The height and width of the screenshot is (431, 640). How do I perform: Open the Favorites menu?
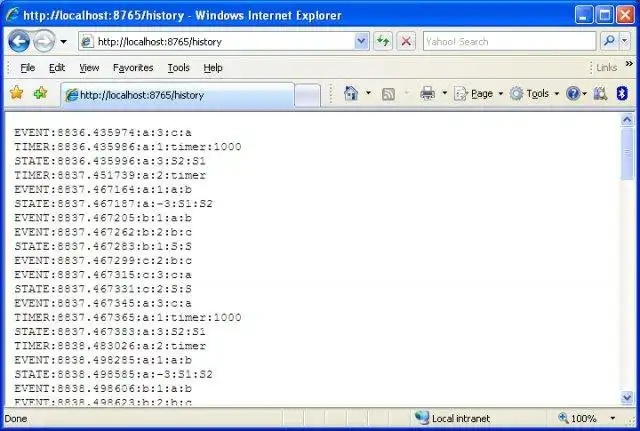(x=133, y=68)
